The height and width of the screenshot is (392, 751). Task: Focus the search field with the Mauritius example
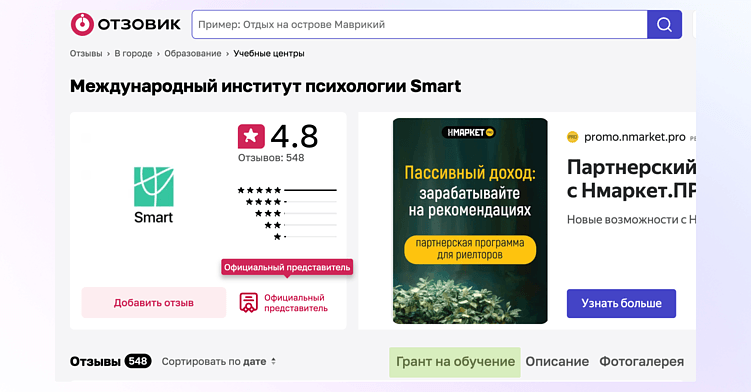420,24
